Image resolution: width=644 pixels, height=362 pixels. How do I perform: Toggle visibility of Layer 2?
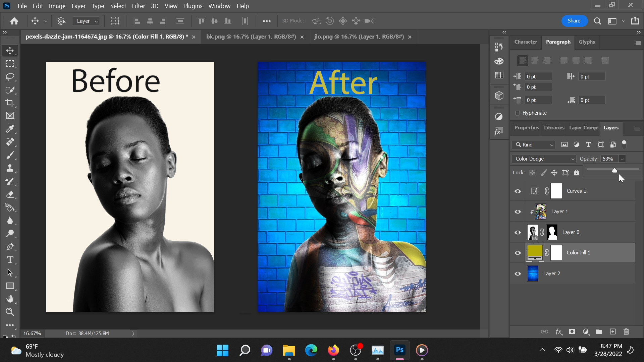tap(518, 274)
